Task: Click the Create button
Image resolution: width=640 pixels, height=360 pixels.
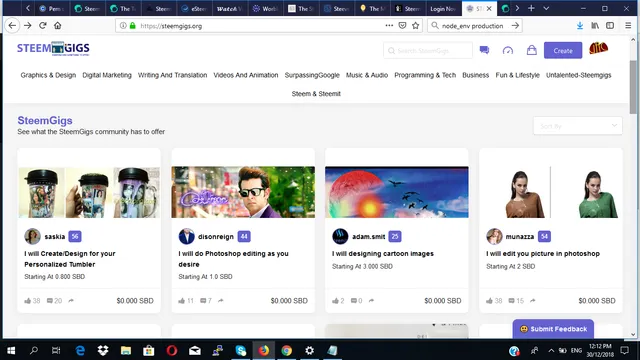Action: (563, 51)
